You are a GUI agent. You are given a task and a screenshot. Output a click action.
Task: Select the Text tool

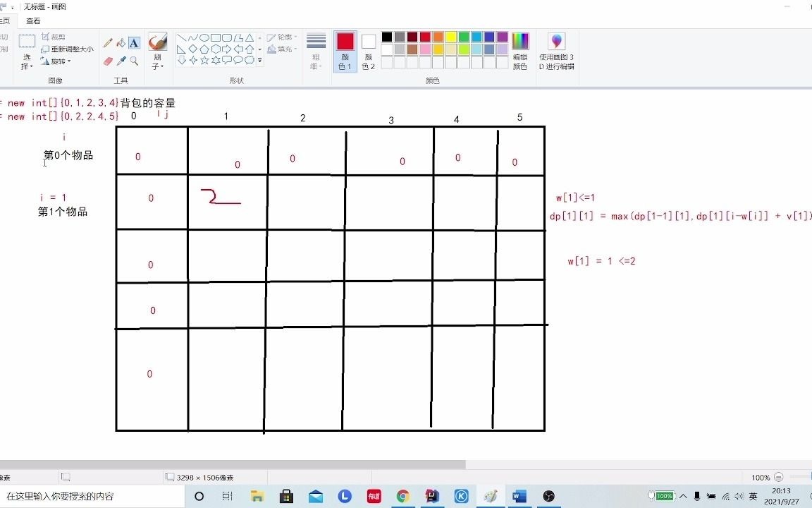pos(134,42)
